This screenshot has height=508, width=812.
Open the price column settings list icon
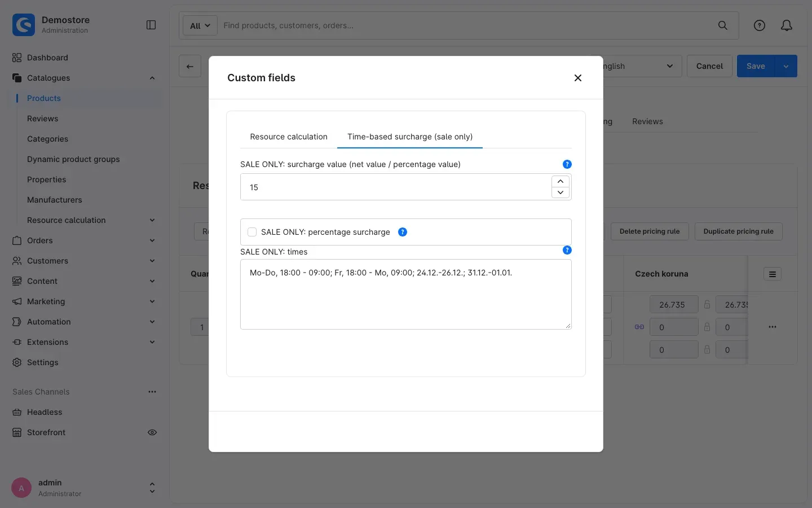(x=773, y=274)
